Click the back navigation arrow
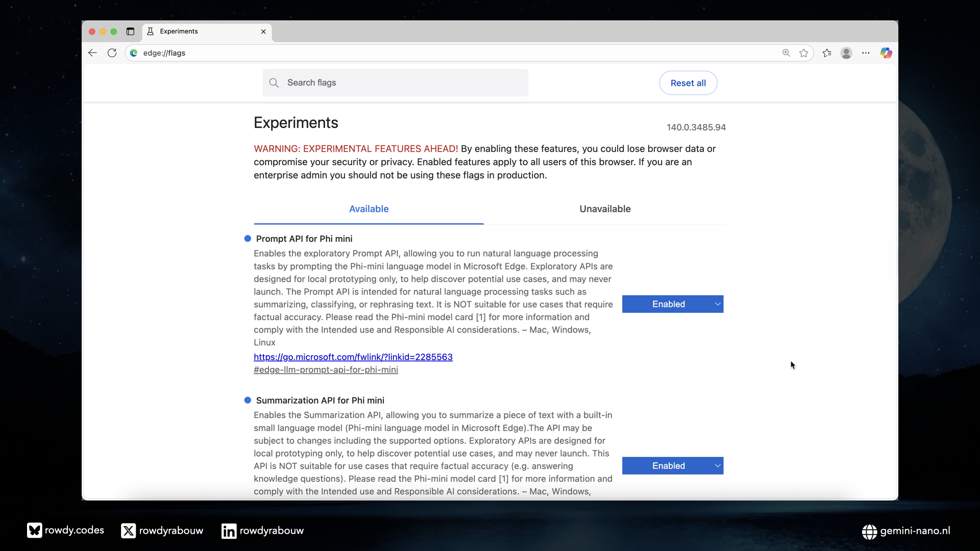The width and height of the screenshot is (980, 551). point(92,53)
